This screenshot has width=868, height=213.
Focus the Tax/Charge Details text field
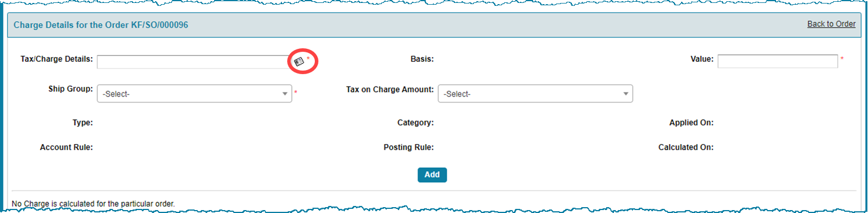point(194,62)
